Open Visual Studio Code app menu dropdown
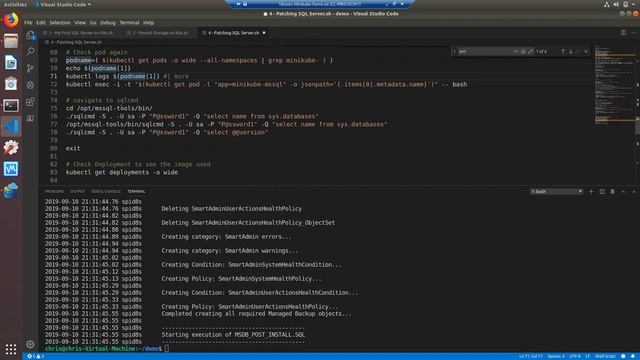Image resolution: width=640 pixels, height=360 pixels. [63, 4]
